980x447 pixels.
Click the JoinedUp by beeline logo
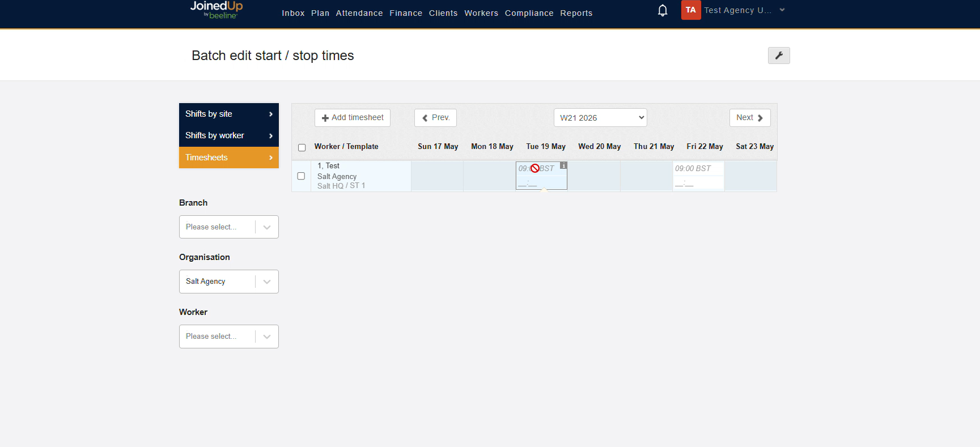(x=217, y=10)
